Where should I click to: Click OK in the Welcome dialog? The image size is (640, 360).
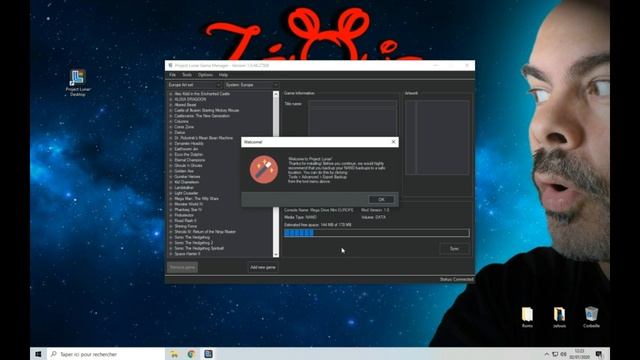click(381, 199)
